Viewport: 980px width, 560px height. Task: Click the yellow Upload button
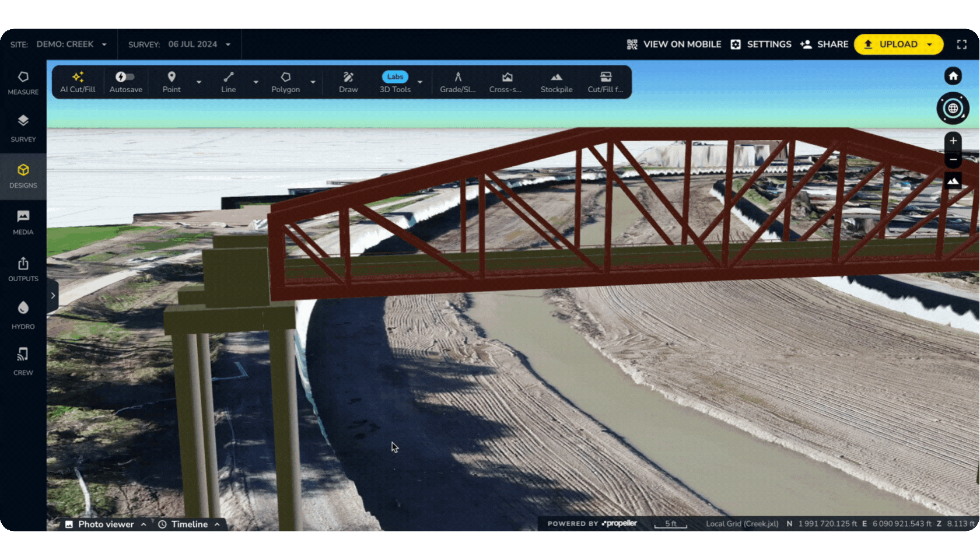[x=898, y=44]
